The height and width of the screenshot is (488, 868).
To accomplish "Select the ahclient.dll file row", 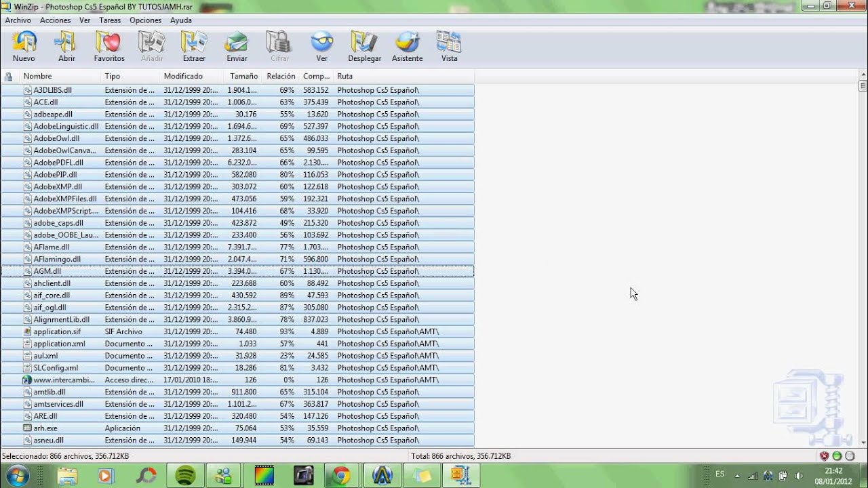I will coord(237,283).
